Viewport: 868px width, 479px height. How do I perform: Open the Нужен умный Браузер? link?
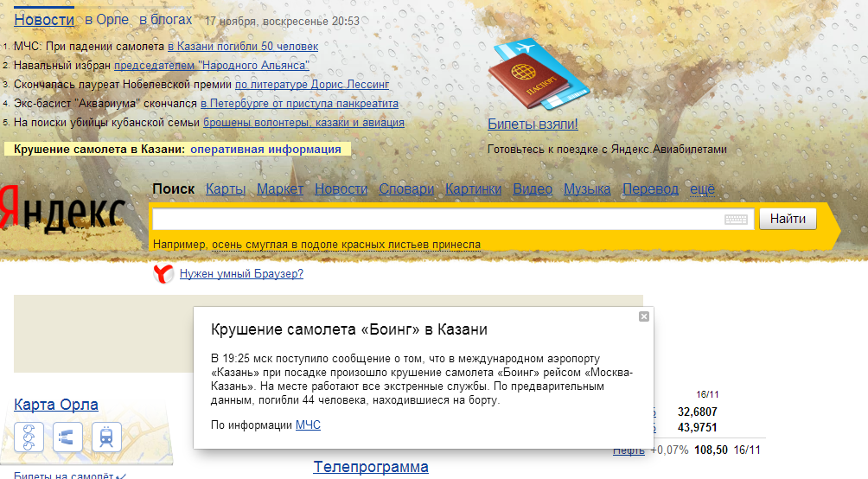pos(241,273)
